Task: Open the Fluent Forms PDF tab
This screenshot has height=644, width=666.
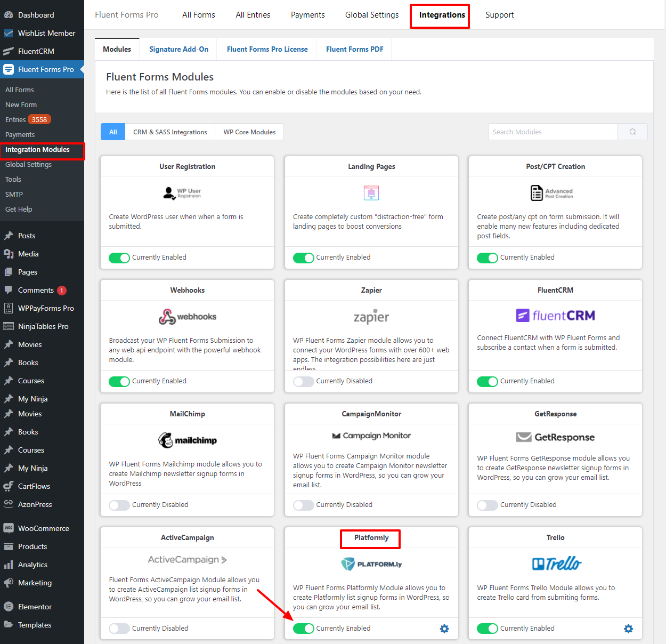Action: tap(354, 49)
